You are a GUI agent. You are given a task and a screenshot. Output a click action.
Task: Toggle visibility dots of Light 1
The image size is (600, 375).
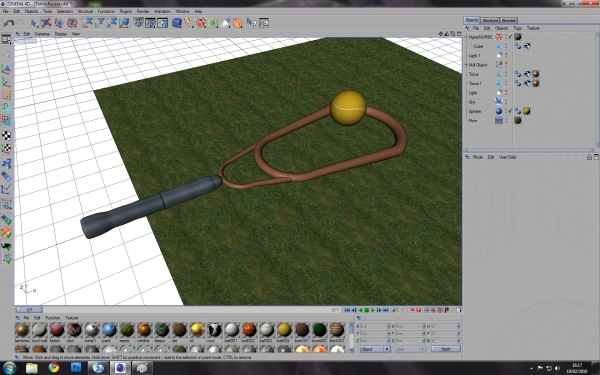(506, 55)
